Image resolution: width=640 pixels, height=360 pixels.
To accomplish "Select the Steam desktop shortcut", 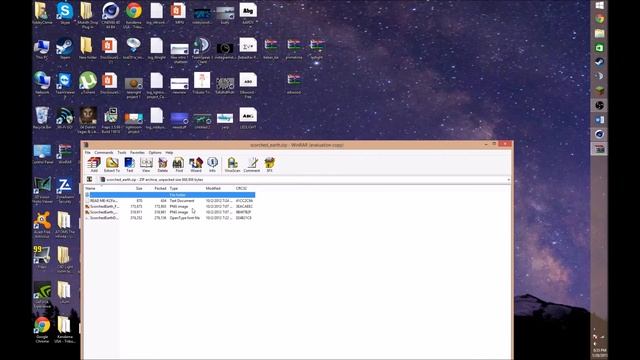I will click(65, 48).
